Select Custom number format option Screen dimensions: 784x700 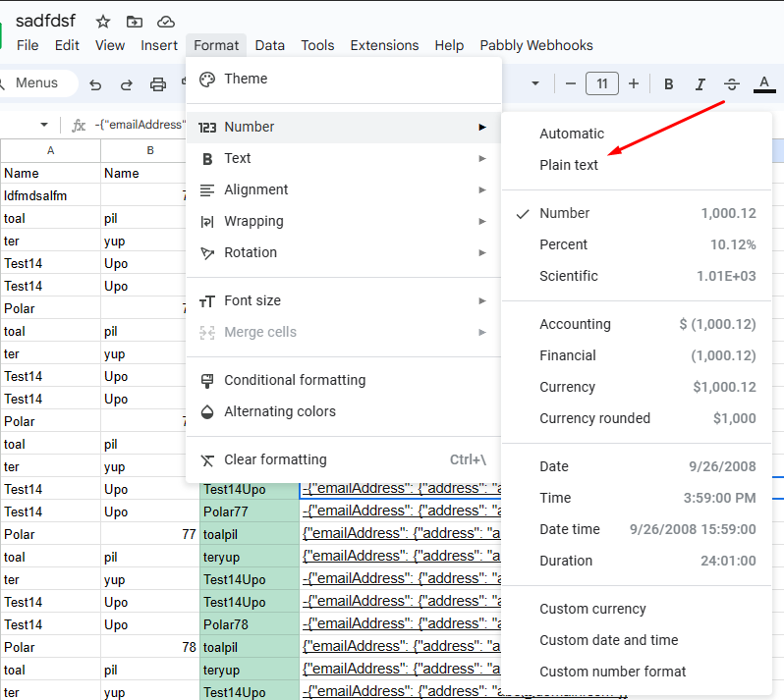pyautogui.click(x=613, y=672)
